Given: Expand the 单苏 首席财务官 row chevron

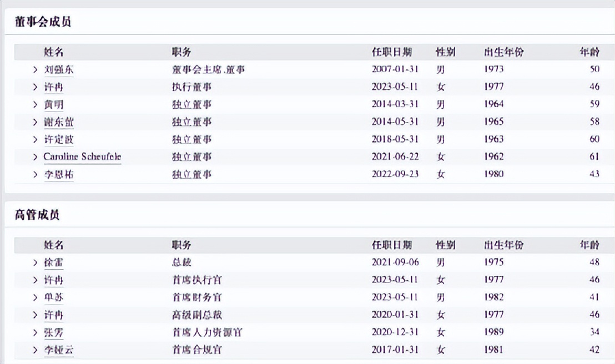Looking at the screenshot, I should [36, 297].
